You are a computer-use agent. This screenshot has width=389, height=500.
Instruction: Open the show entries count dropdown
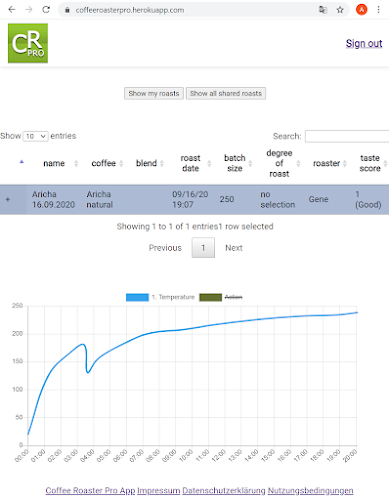point(35,136)
